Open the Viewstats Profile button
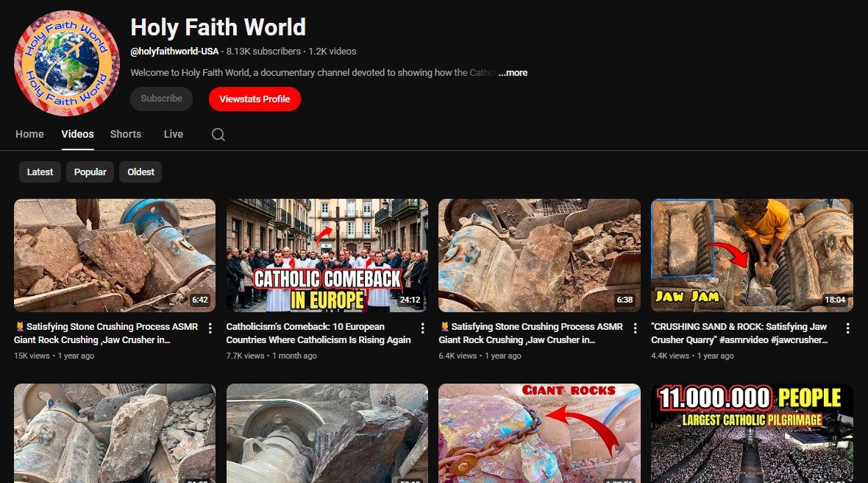Image resolution: width=868 pixels, height=483 pixels. (x=255, y=99)
